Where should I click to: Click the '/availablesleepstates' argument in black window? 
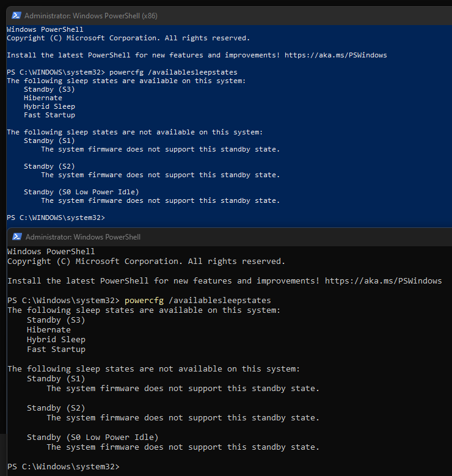[x=220, y=301]
